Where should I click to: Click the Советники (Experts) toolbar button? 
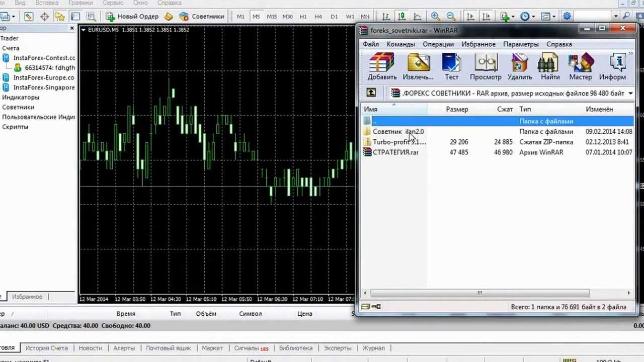tap(202, 17)
